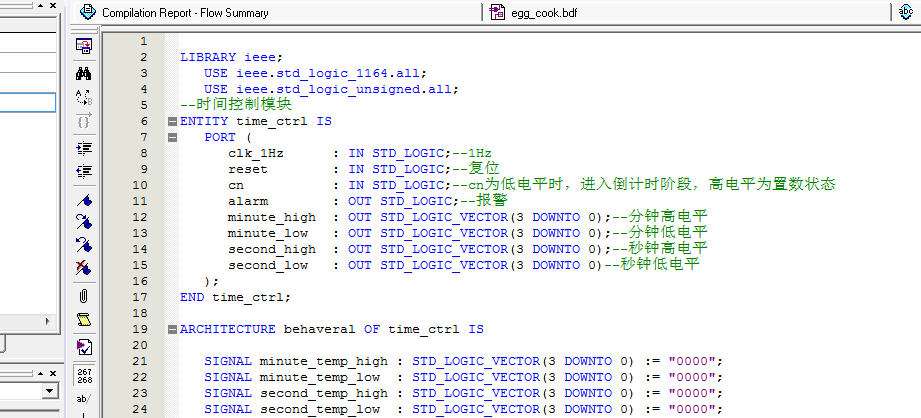This screenshot has width=921, height=418.
Task: Toggle line numbers with the 267/268 icon
Action: [x=84, y=376]
